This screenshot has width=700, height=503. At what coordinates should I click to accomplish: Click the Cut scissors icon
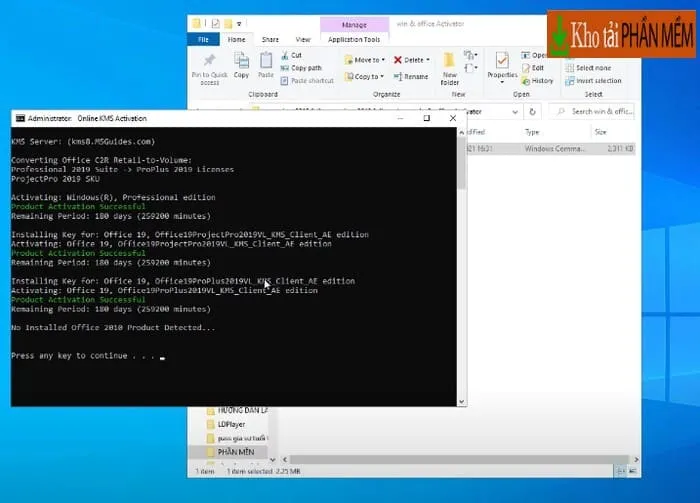pos(285,56)
